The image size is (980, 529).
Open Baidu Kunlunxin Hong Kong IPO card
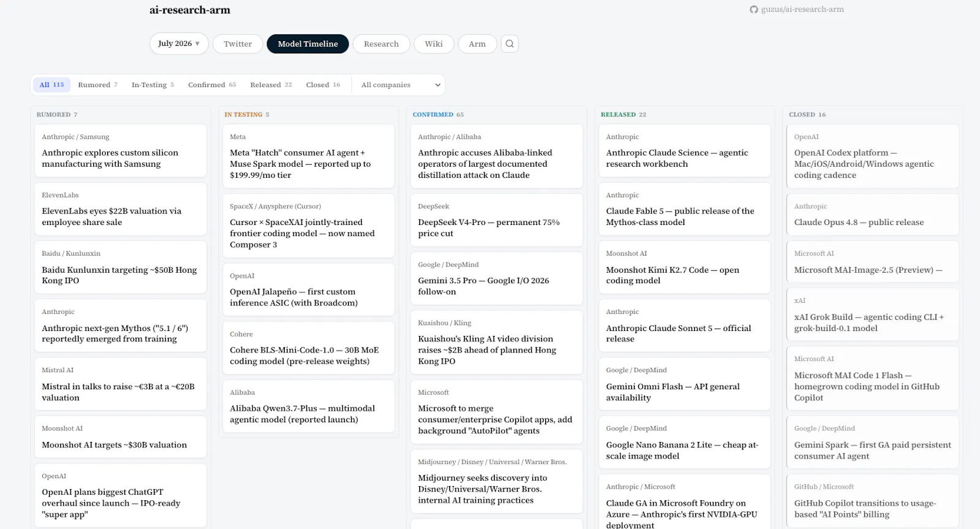pos(121,267)
